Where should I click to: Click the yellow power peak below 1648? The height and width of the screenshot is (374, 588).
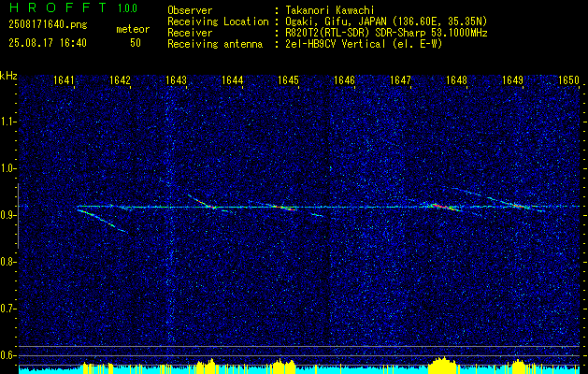point(443,366)
